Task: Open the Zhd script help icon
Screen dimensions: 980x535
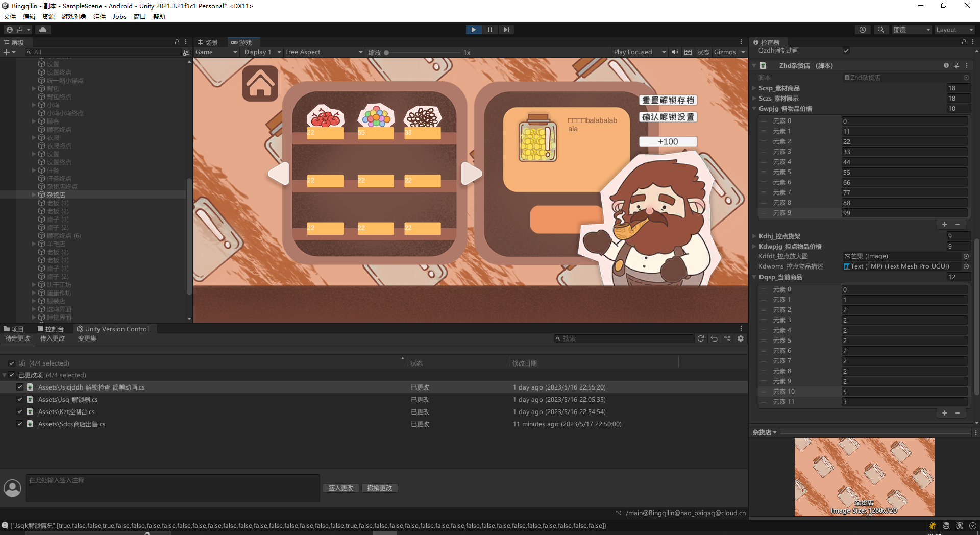Action: coord(946,65)
